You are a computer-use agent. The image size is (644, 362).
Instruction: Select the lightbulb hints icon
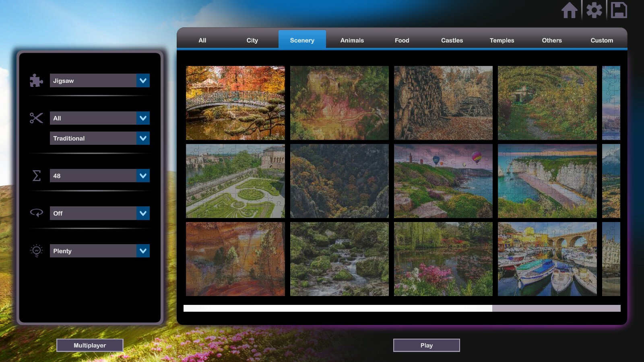(36, 251)
